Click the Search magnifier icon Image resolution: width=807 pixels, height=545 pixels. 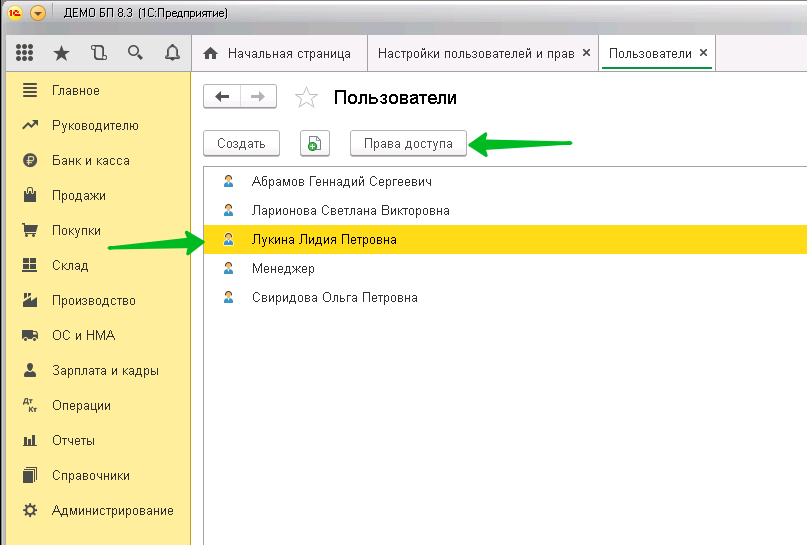pos(135,53)
